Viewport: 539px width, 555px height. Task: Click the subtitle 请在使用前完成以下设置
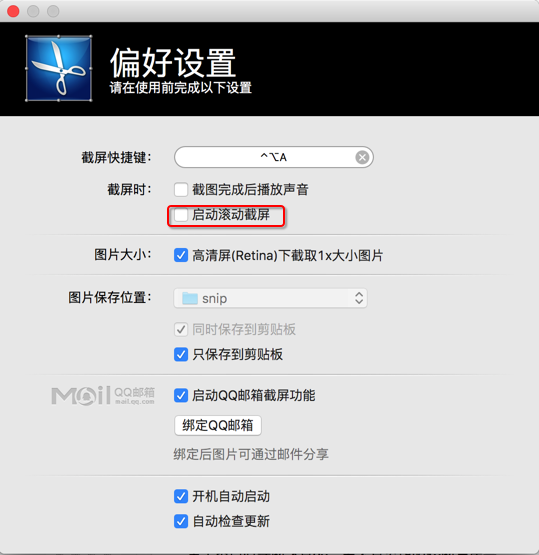pyautogui.click(x=180, y=88)
